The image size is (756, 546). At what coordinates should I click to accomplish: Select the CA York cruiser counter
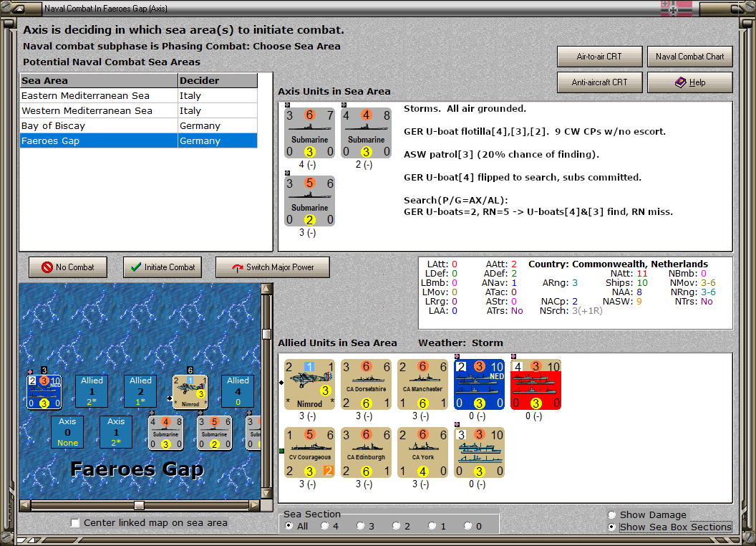[423, 452]
